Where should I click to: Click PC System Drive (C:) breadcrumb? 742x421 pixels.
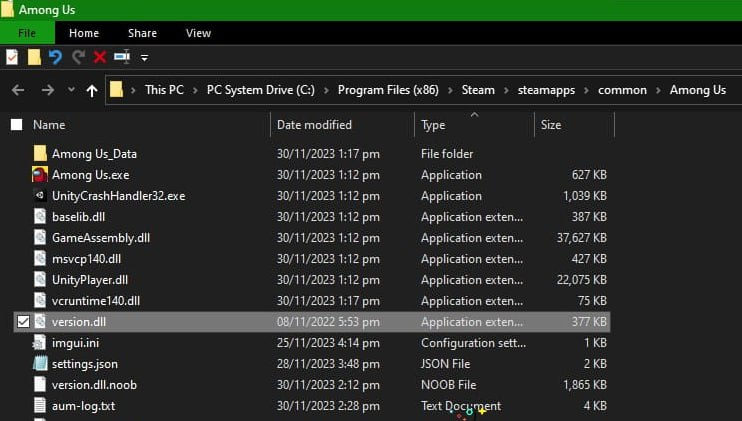[x=261, y=90]
